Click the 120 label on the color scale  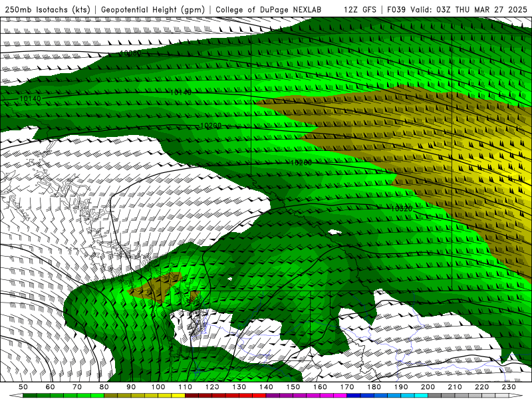tap(212, 387)
